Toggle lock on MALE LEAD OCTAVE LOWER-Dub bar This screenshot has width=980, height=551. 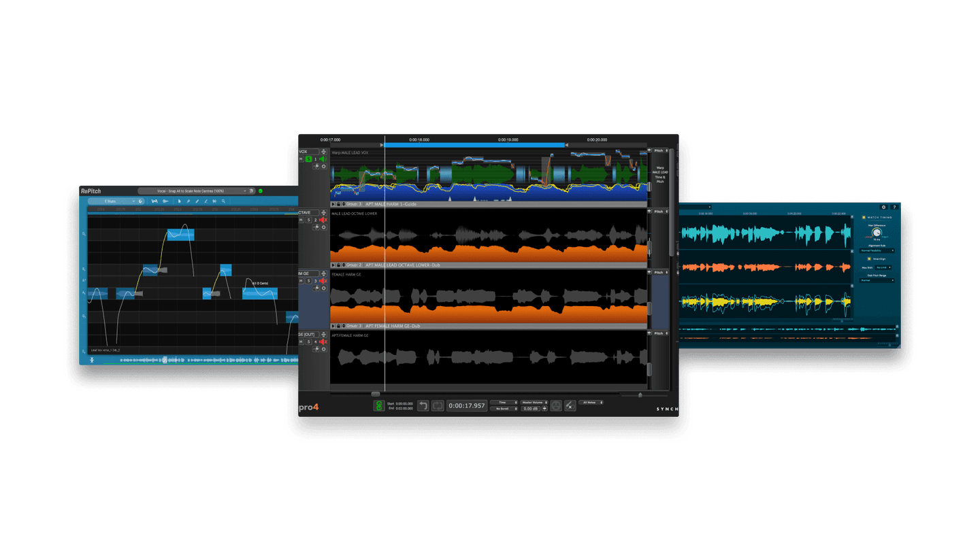coord(338,265)
